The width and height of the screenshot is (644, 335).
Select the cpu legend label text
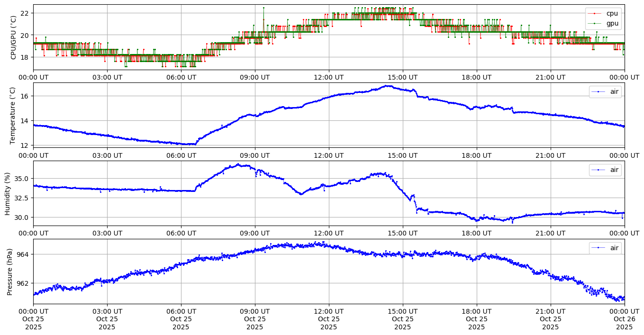tap(612, 13)
